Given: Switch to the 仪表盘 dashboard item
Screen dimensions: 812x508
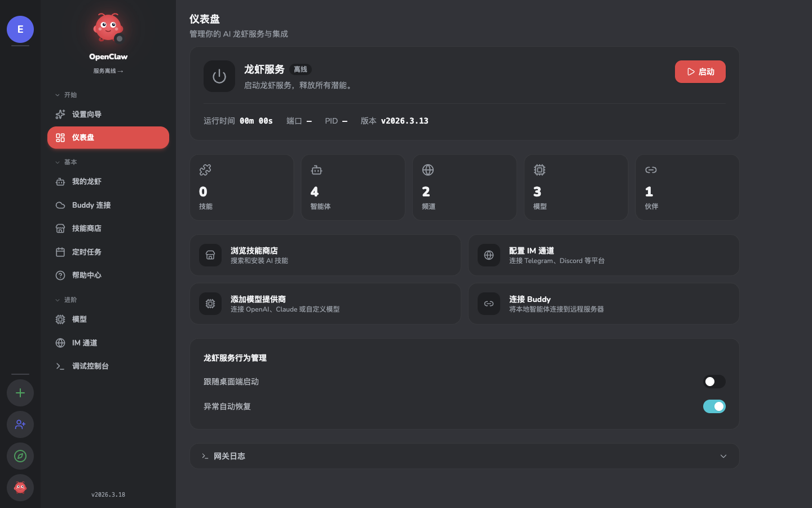Looking at the screenshot, I should pos(82,137).
